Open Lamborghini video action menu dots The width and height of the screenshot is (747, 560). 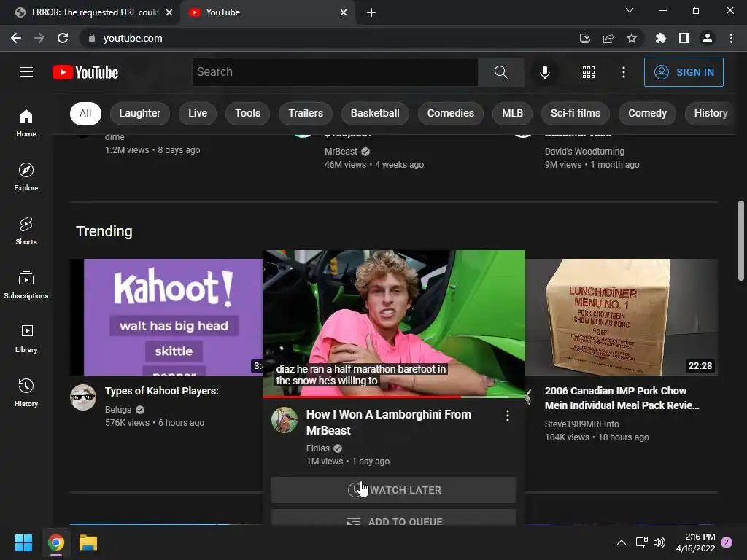[x=508, y=416]
